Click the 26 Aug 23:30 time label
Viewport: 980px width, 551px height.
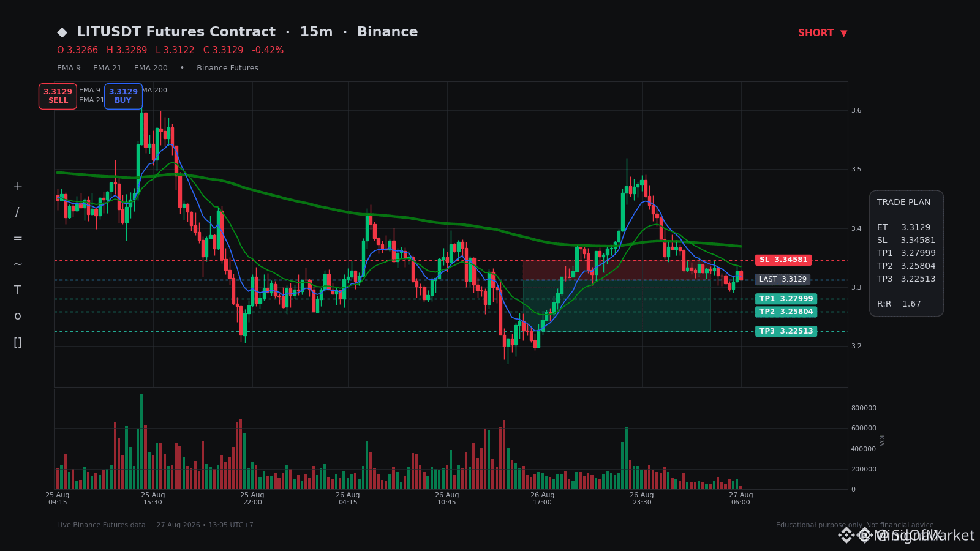coord(642,499)
